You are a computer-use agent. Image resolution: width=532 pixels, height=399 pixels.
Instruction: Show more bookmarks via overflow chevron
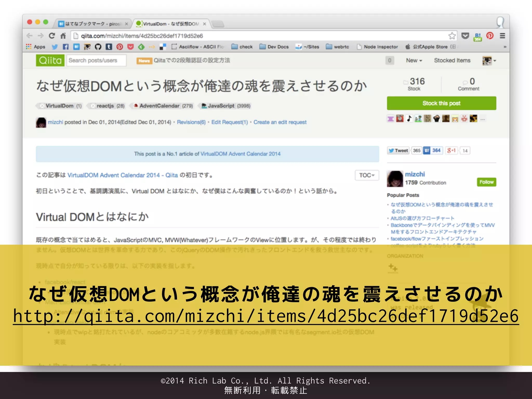pyautogui.click(x=505, y=47)
